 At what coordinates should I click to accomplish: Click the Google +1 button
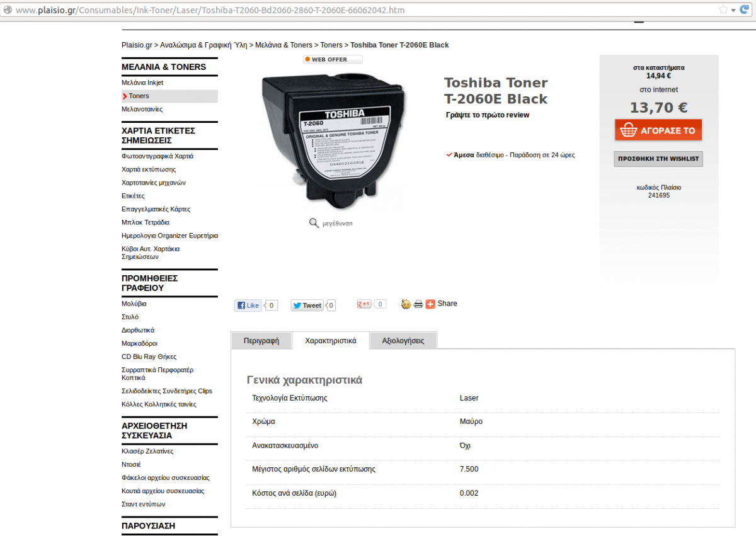(x=364, y=304)
